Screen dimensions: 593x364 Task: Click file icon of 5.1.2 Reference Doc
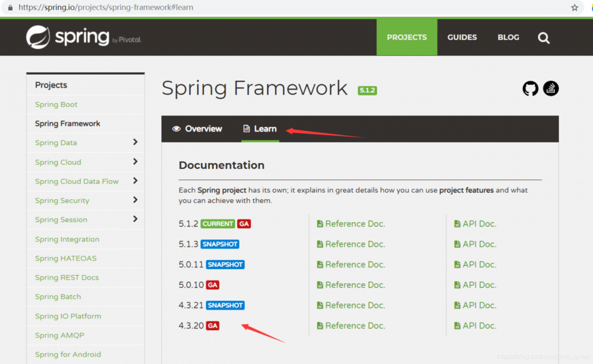(320, 223)
